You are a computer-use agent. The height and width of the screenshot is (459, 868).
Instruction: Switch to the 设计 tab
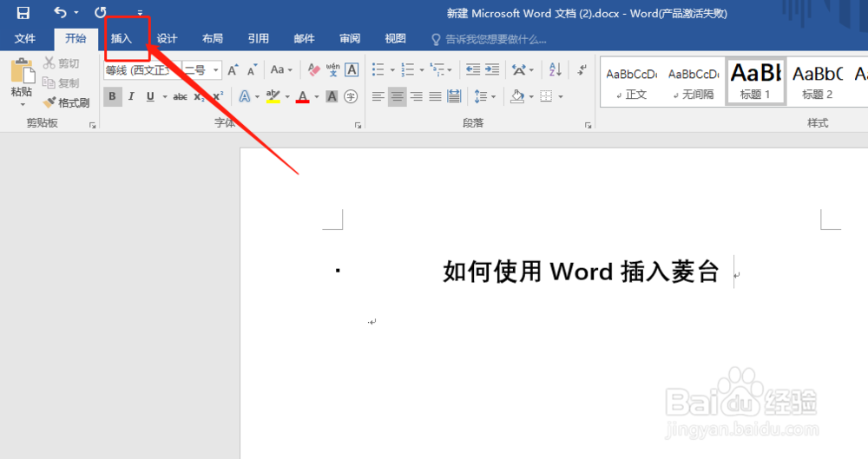tap(167, 38)
